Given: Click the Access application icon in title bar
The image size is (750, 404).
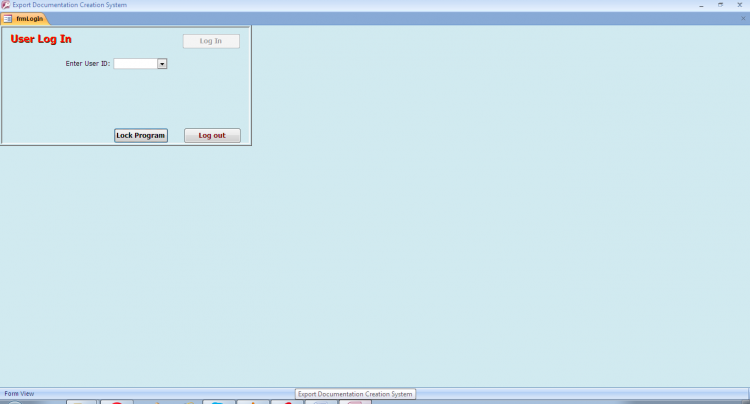Looking at the screenshot, I should pos(5,5).
